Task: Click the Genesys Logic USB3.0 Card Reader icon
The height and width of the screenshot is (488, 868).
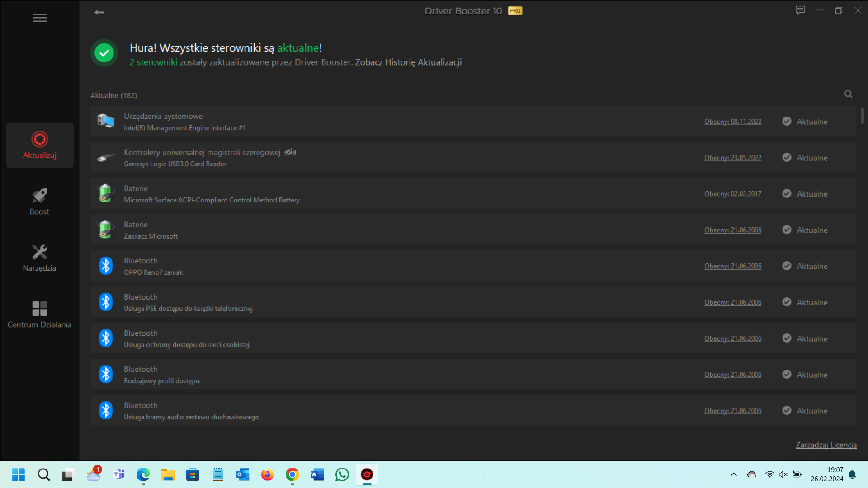Action: [106, 157]
